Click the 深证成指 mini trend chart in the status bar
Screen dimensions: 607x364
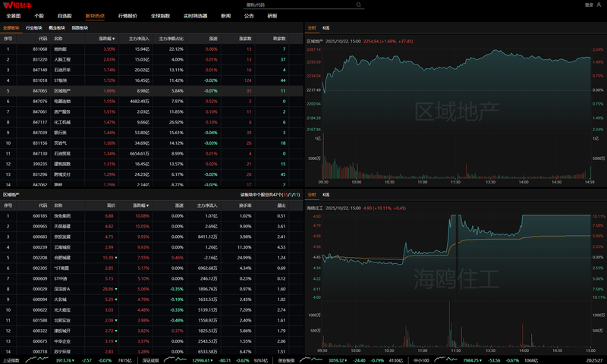pos(175,359)
